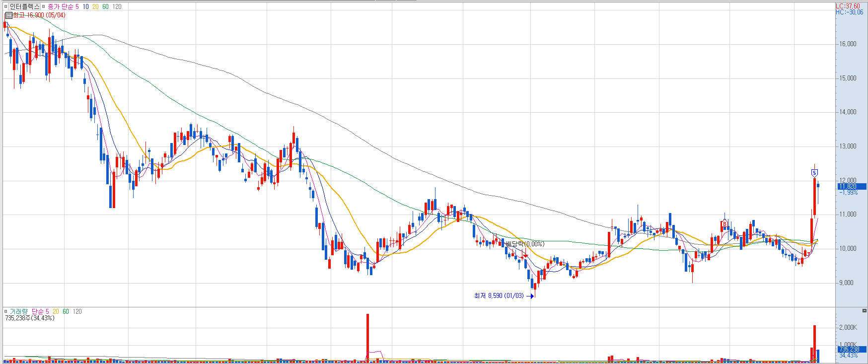Click the 9,000 price axis label

tap(847, 283)
